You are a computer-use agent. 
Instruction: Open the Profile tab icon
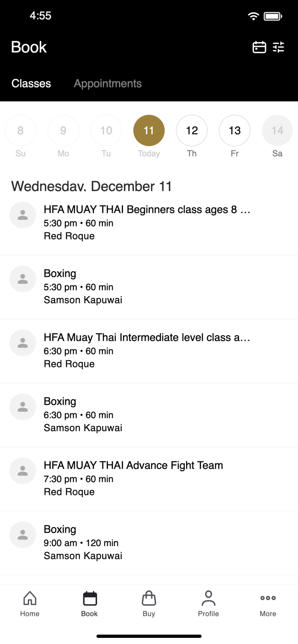[208, 598]
